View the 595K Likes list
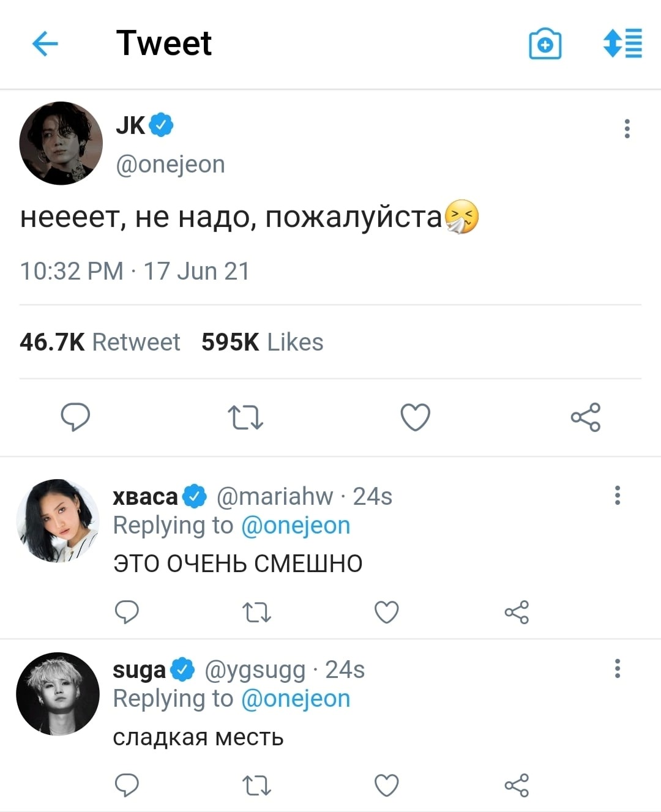 point(262,342)
